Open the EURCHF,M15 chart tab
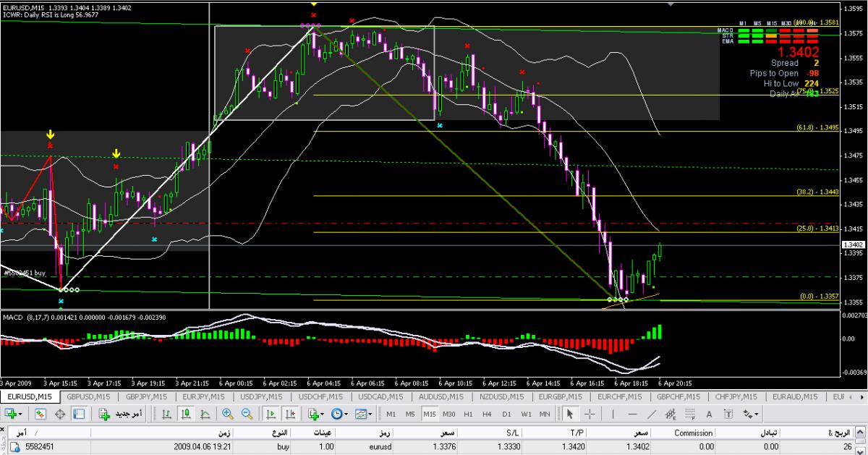868x455 pixels. (620, 397)
